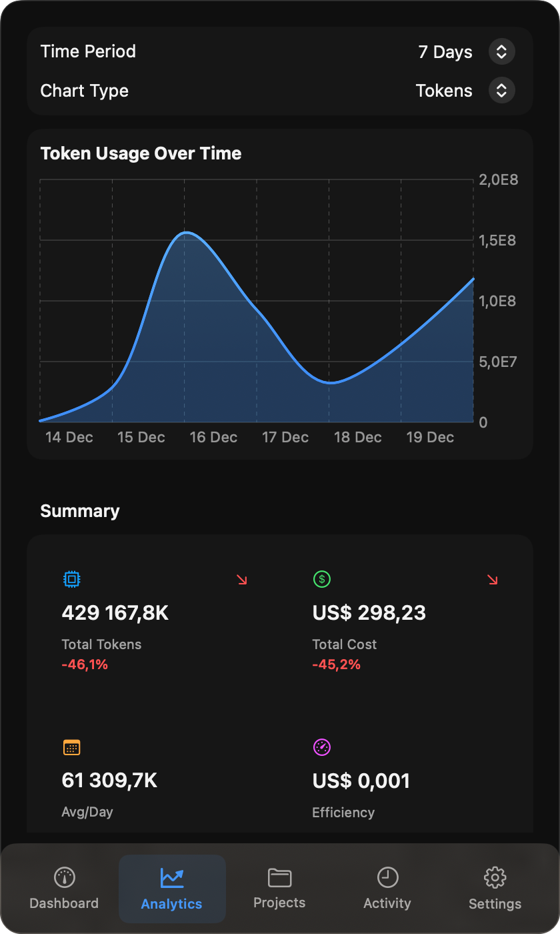
Task: Click the '18 Dec' x-axis label
Action: (x=358, y=438)
